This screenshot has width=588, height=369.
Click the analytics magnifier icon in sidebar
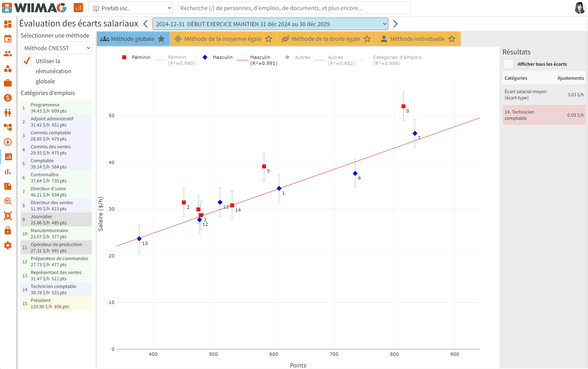[x=8, y=201]
